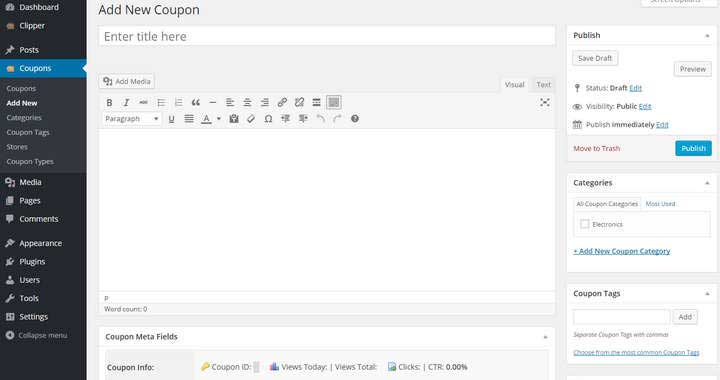Open the All Coupon Categories tab
This screenshot has height=380, width=720.
[x=607, y=204]
